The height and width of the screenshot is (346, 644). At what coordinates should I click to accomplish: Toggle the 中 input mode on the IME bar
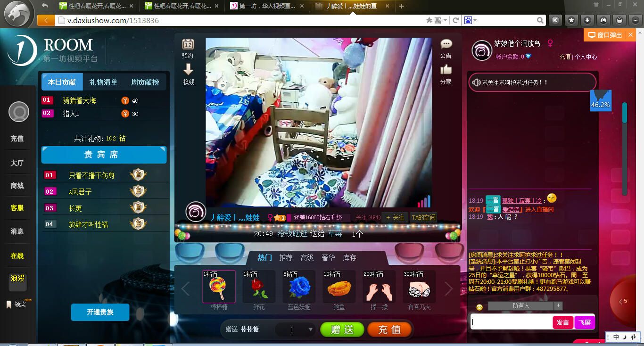pyautogui.click(x=616, y=337)
